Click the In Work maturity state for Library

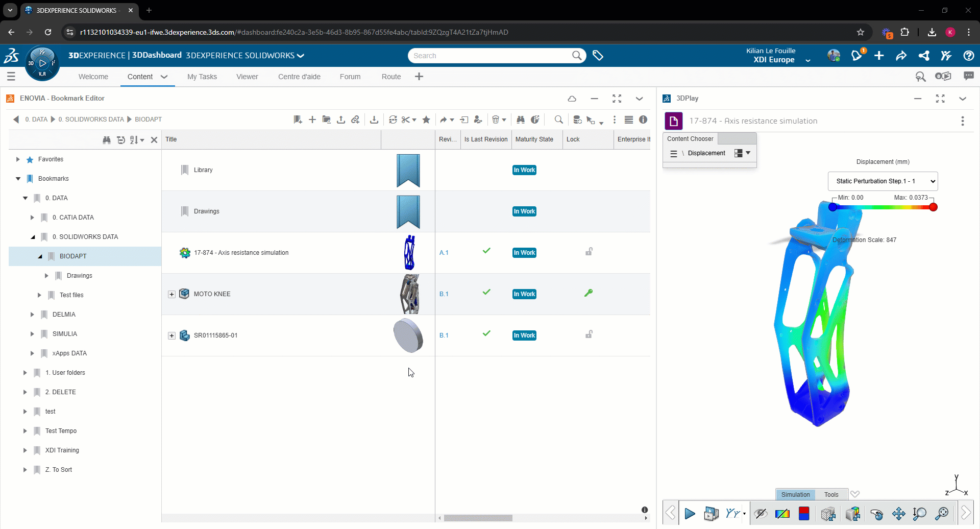(524, 170)
